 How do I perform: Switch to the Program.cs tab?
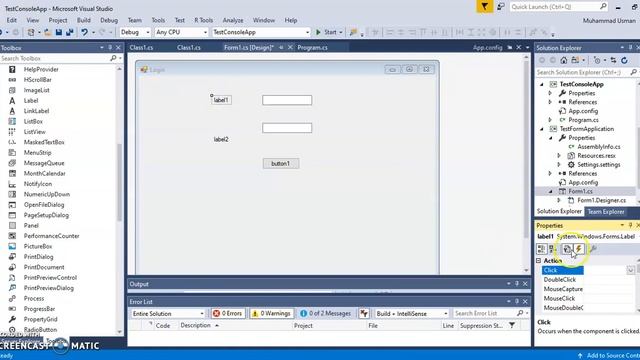(312, 47)
